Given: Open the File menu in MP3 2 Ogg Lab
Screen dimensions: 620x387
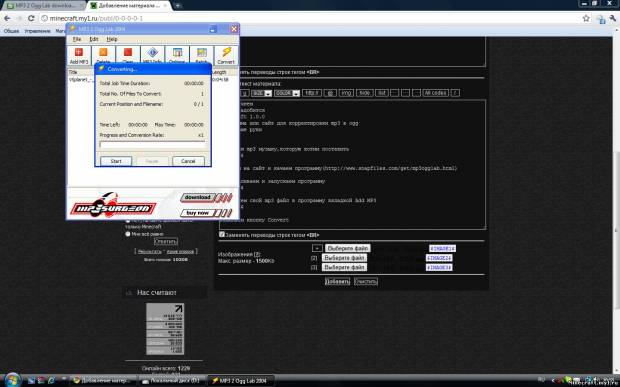Looking at the screenshot, I should 77,40.
